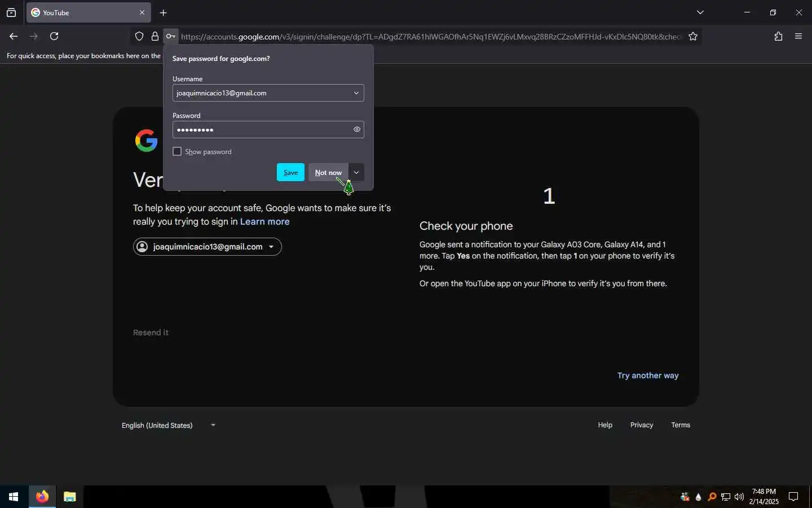Click the colorful tray icon beside water drop
Screen dimensions: 812x508
point(685,497)
